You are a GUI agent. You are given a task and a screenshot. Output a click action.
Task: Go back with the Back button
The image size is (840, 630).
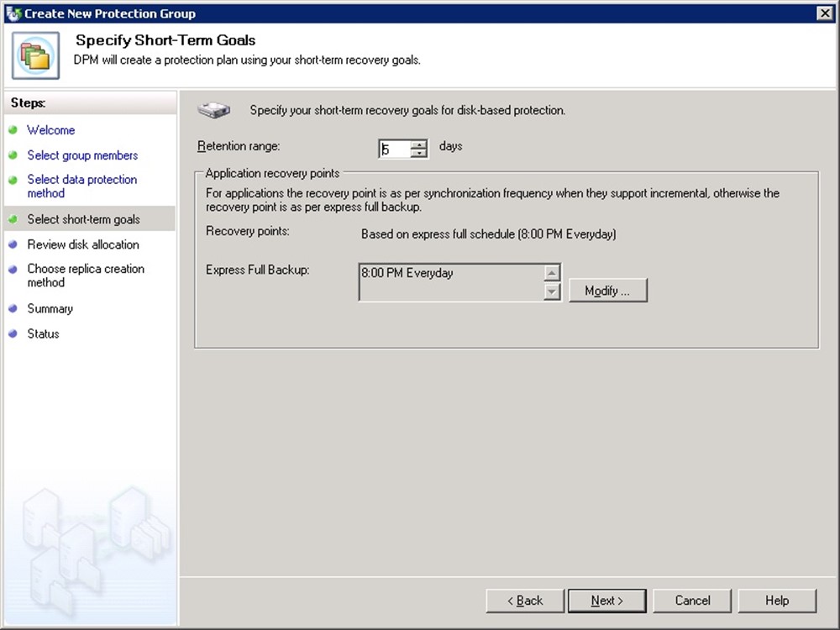click(525, 601)
